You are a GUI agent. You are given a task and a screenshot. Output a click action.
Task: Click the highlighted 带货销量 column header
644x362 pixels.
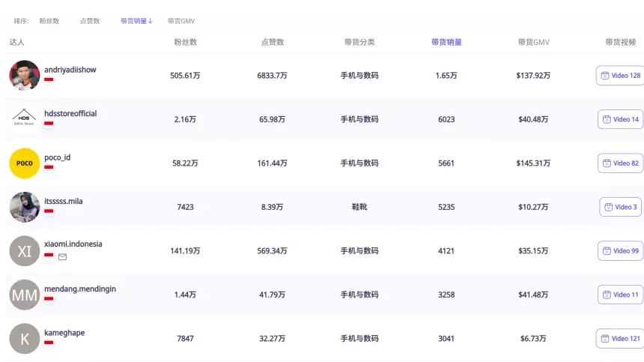pos(446,42)
